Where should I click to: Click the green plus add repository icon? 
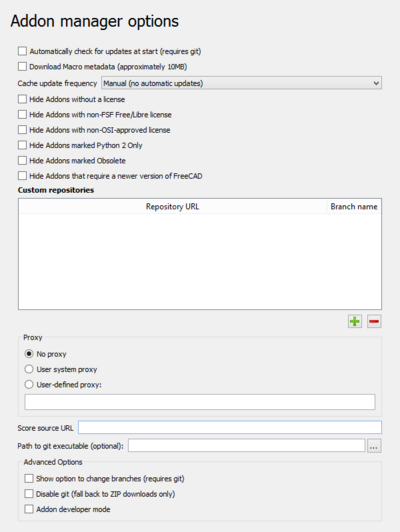tap(355, 321)
